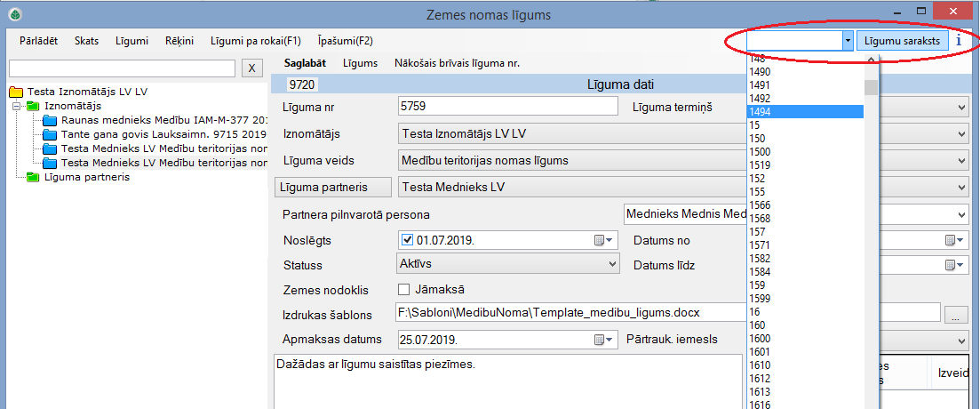Viewport: 980px width, 409px height.
Task: Select 1582 in the dropdown list
Action: point(806,258)
